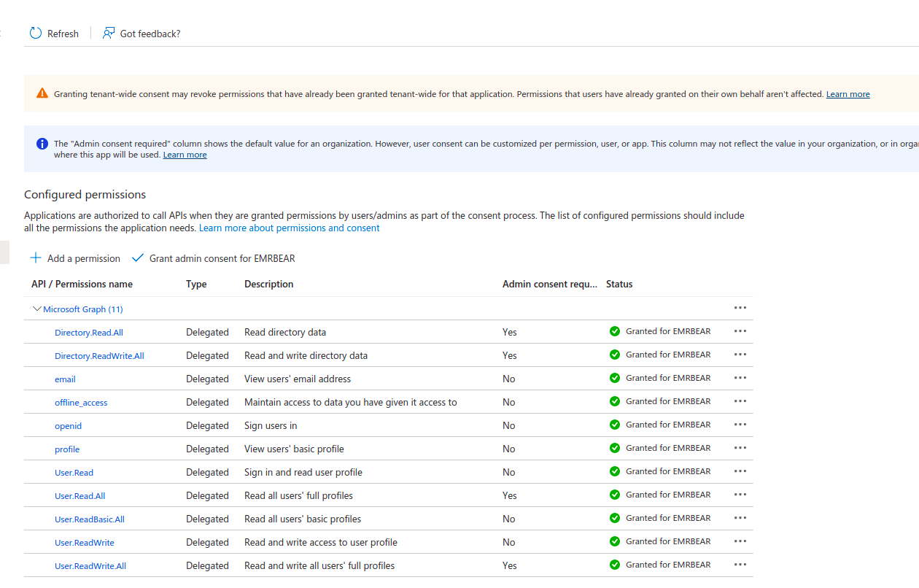Collapse the Microsoft Graph (11) group
Viewport: 919px width, 588px height.
(37, 309)
